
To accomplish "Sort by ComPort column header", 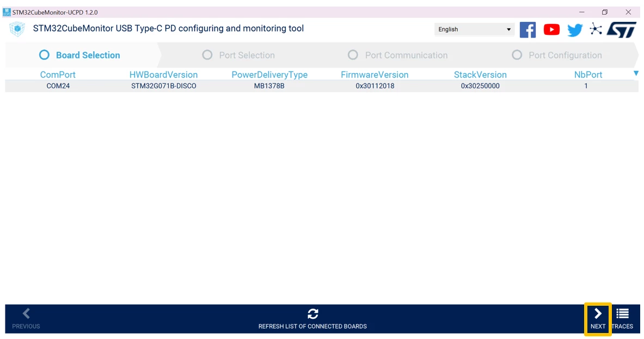I will (x=58, y=75).
